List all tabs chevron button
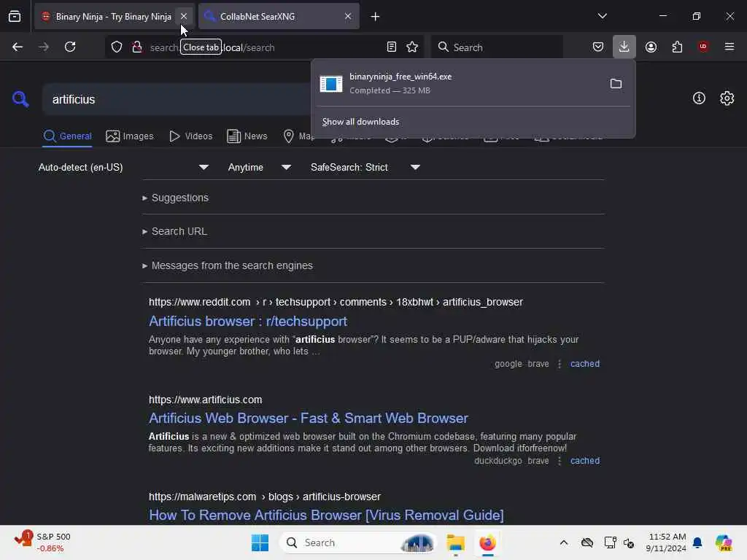Image resolution: width=747 pixels, height=560 pixels. (x=602, y=16)
